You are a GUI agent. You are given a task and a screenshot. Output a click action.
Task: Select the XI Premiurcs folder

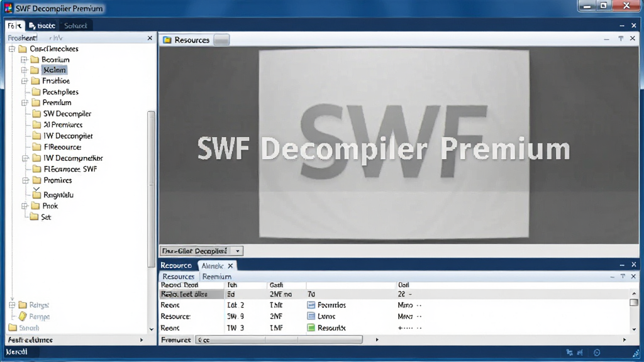click(64, 125)
